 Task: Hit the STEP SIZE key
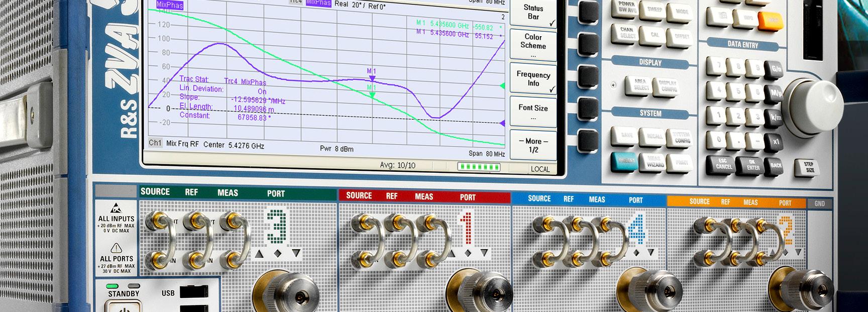coord(808,168)
